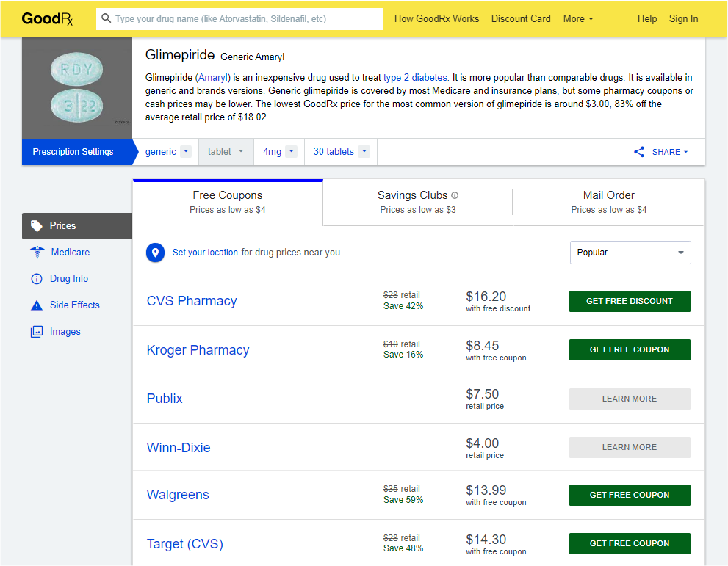Viewport: 728px width, 566px height.
Task: Open the 30 tablets quantity dropdown
Action: (x=342, y=152)
